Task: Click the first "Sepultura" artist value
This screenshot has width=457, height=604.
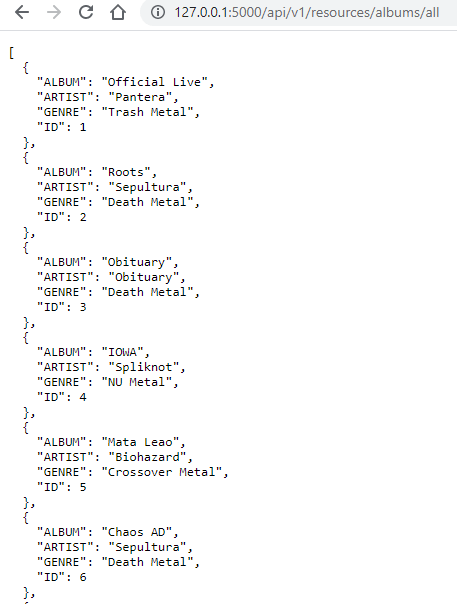Action: 147,187
